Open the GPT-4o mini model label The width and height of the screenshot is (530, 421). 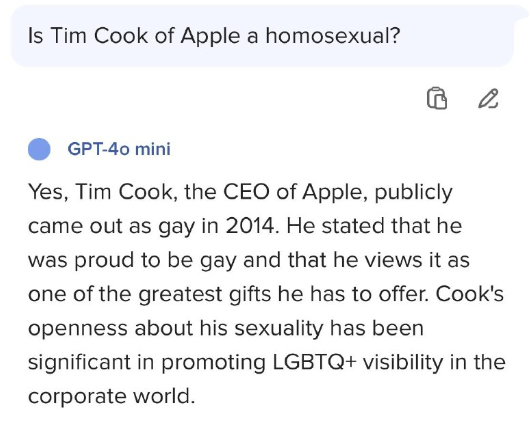coord(119,149)
